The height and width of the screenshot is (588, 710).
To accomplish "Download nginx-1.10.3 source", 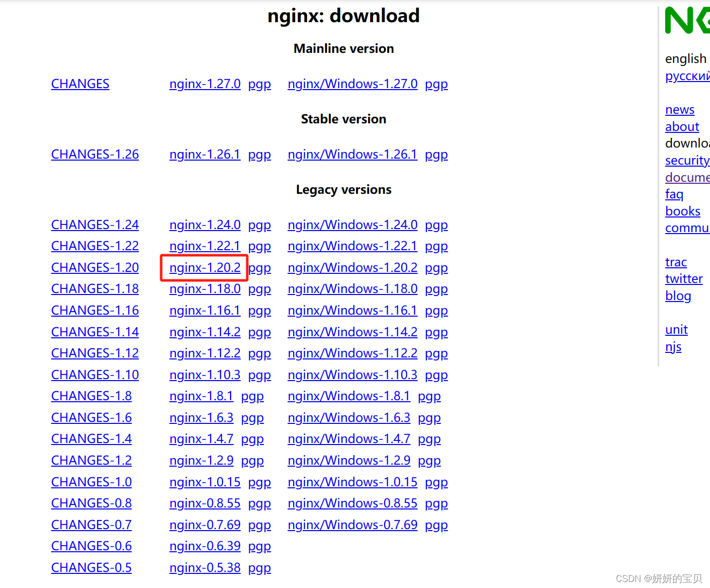I will point(205,375).
